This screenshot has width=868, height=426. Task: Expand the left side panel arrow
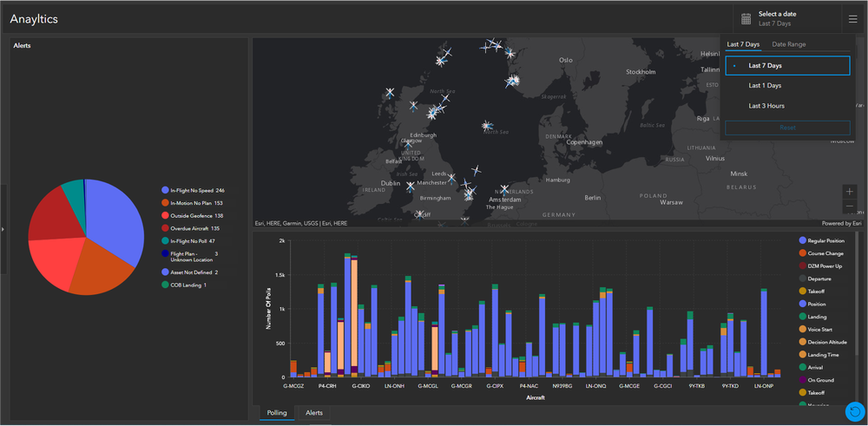[3, 228]
